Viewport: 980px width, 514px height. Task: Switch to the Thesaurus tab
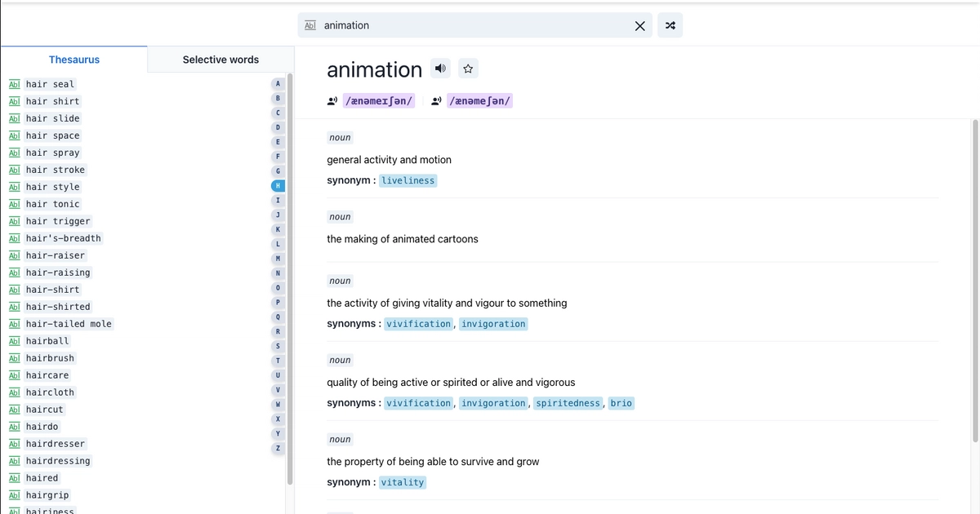coord(73,59)
